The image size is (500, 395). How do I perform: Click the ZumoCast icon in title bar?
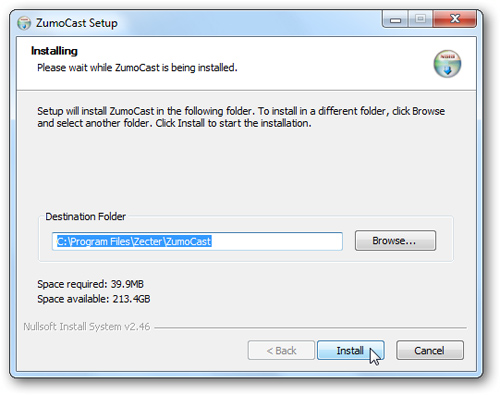pyautogui.click(x=24, y=23)
